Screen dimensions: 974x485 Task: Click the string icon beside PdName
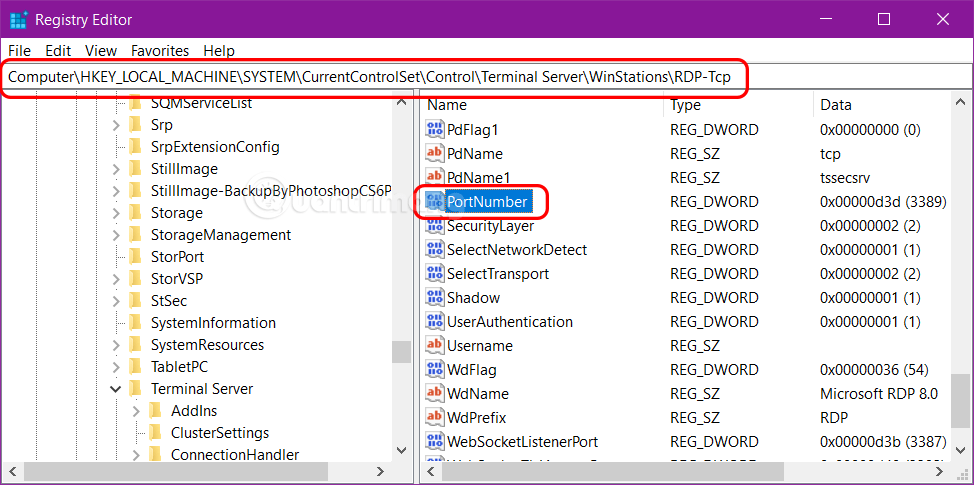pyautogui.click(x=435, y=154)
